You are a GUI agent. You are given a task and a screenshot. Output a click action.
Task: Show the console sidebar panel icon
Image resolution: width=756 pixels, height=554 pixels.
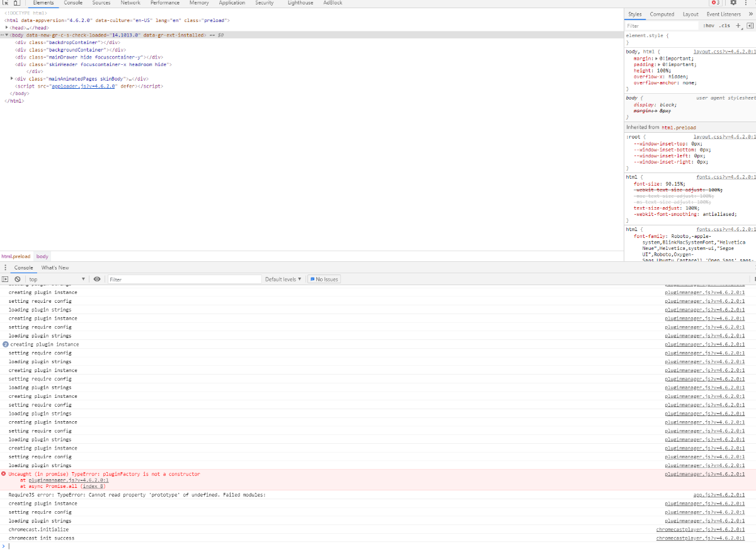[5, 279]
